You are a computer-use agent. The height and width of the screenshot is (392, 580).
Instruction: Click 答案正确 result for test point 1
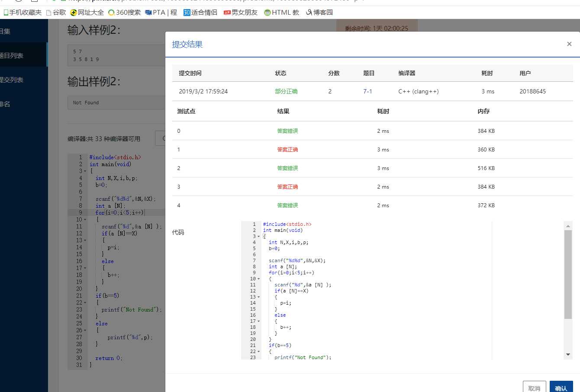coord(287,149)
